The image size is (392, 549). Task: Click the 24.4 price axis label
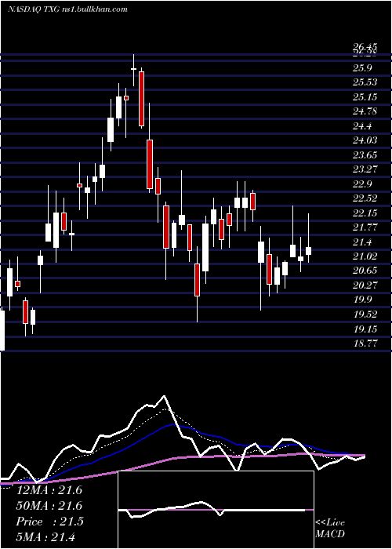coord(362,125)
